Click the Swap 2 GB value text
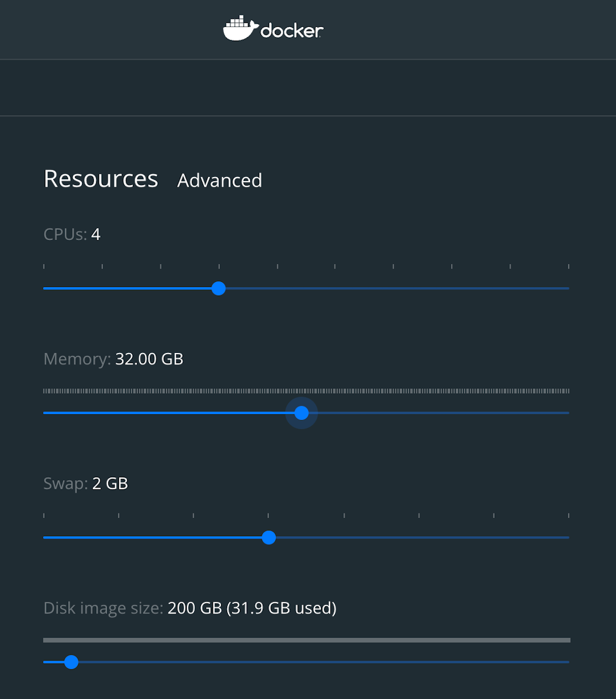Image resolution: width=616 pixels, height=699 pixels. coord(110,484)
